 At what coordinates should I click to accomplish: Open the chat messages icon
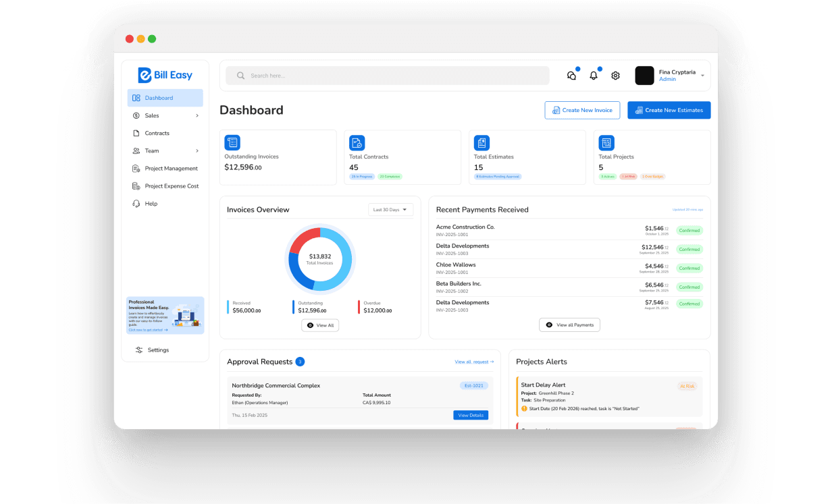(571, 76)
